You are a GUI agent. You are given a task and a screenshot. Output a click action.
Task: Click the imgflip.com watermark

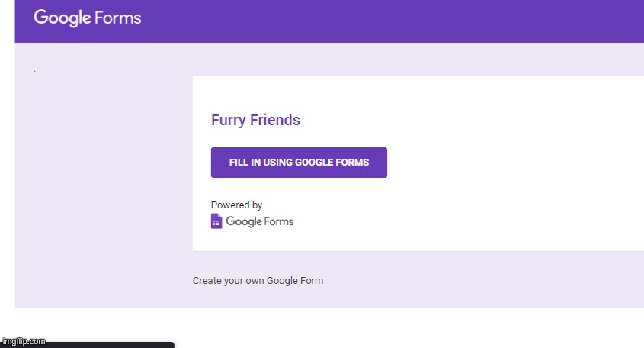(24, 341)
